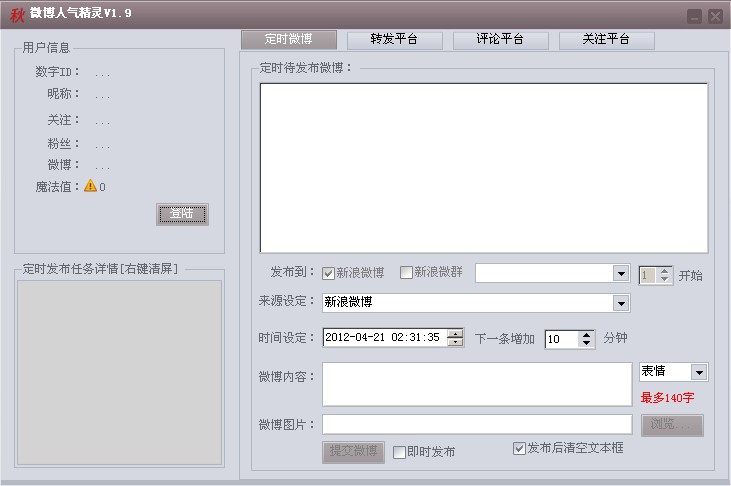Click the 微博图片 path field
The width and height of the screenshot is (731, 486).
point(476,425)
